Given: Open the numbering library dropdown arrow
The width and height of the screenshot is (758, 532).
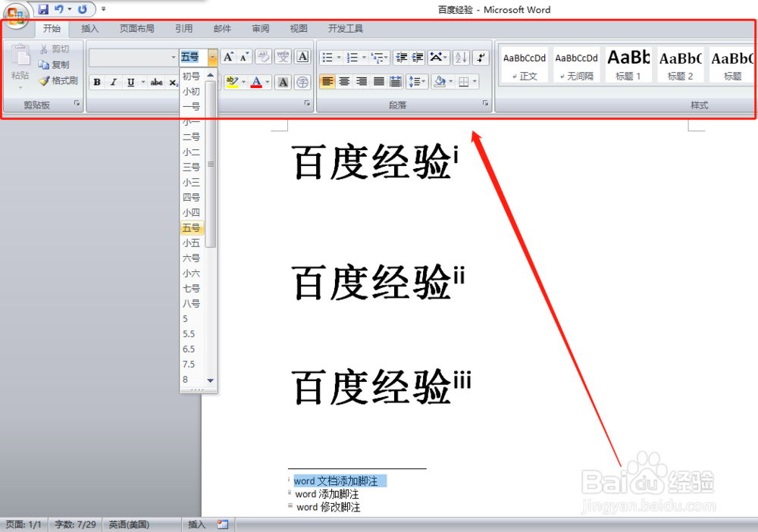Looking at the screenshot, I should (364, 58).
